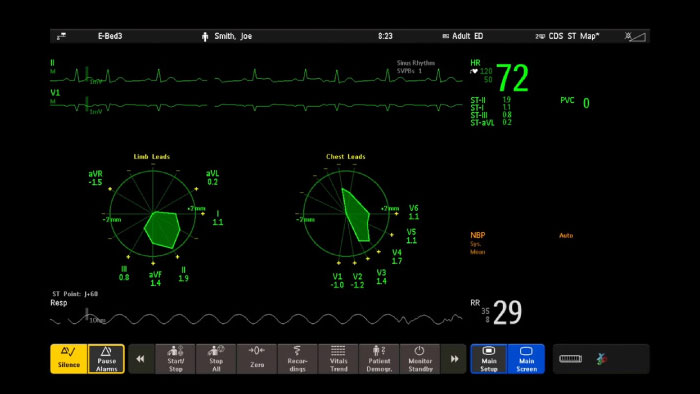Select the Stop All key
This screenshot has width=700, height=394.
coord(216,359)
